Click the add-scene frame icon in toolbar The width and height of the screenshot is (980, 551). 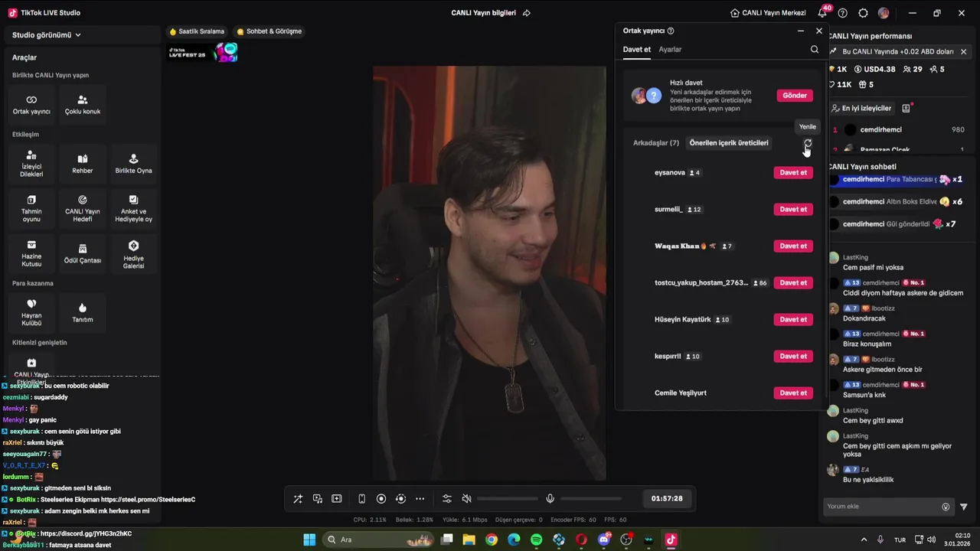coord(337,499)
